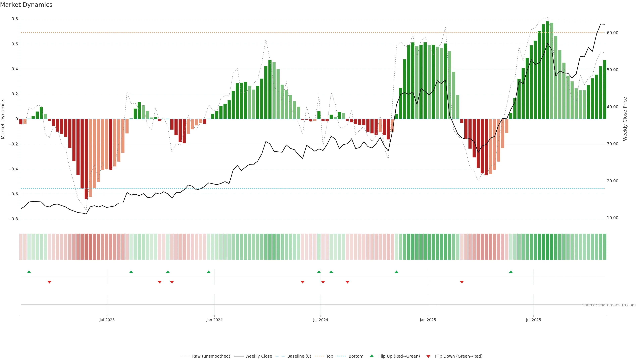Click the red triangle icon in the legend
Viewport: 644px width, 362px height.
tap(428, 356)
